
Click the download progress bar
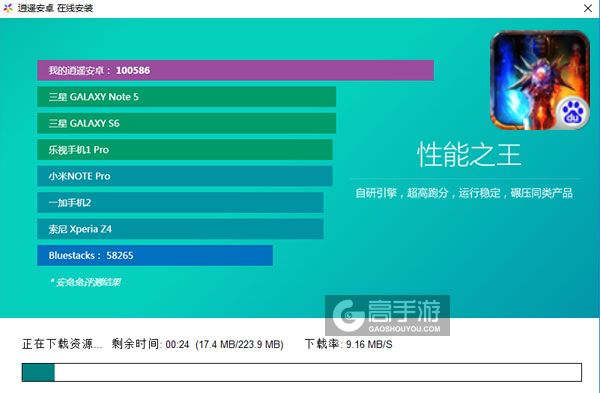pos(302,372)
